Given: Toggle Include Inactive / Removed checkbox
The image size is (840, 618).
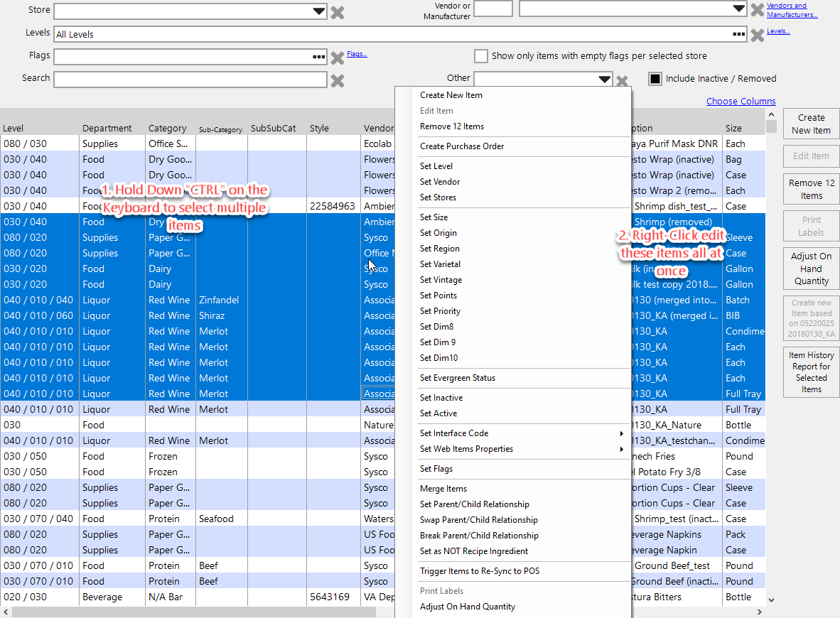Looking at the screenshot, I should [655, 79].
